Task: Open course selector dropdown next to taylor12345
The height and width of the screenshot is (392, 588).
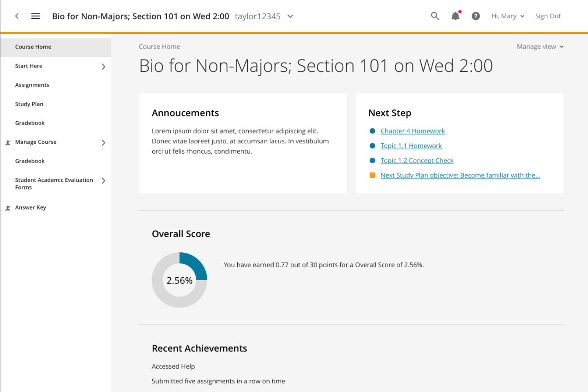Action: tap(290, 16)
